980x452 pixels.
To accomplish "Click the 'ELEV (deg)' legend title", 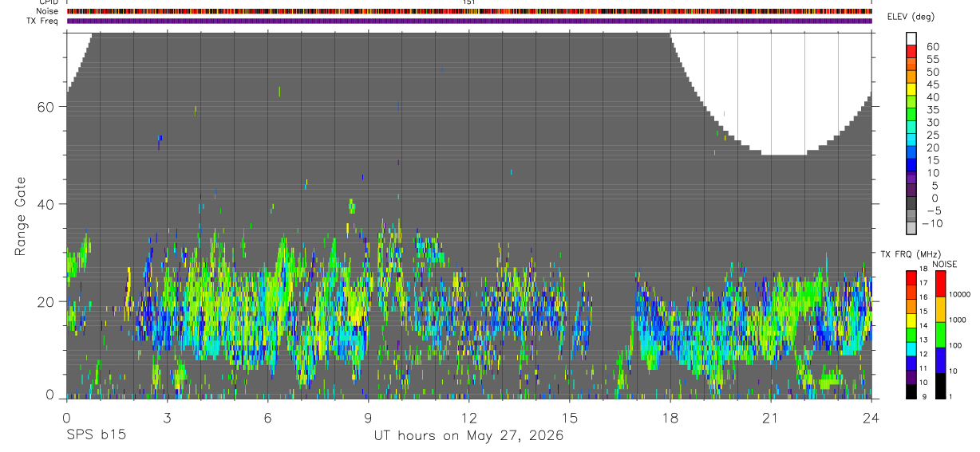I will 912,17.
